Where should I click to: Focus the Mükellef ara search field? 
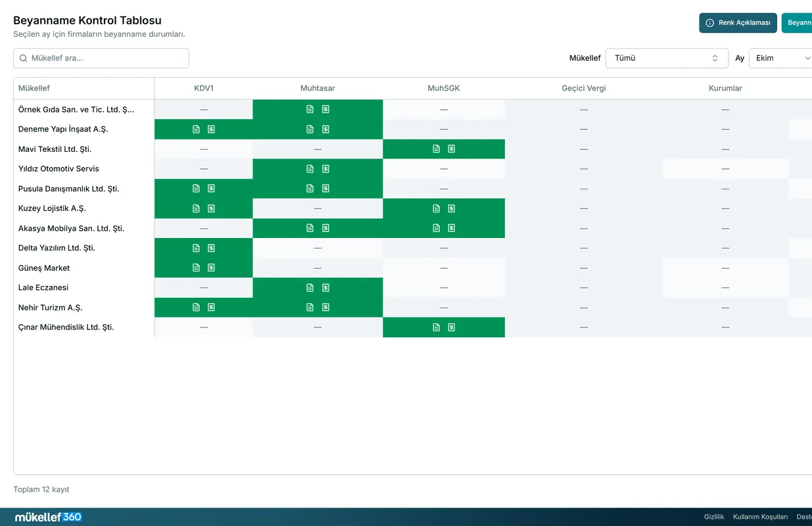(x=101, y=58)
